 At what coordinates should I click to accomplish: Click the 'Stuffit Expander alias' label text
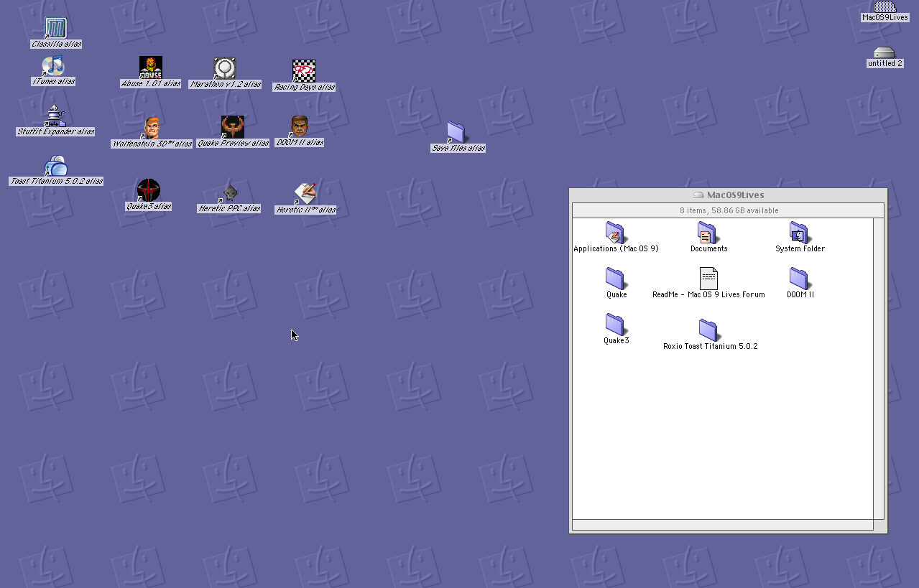pos(56,132)
